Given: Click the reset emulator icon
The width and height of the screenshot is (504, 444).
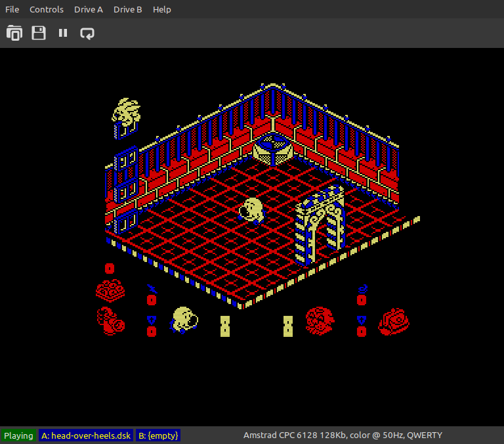Looking at the screenshot, I should tap(87, 33).
